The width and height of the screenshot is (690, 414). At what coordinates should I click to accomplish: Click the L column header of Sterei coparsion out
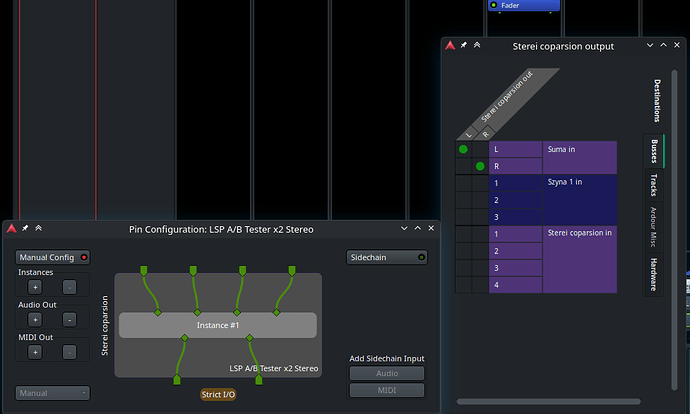[x=468, y=135]
